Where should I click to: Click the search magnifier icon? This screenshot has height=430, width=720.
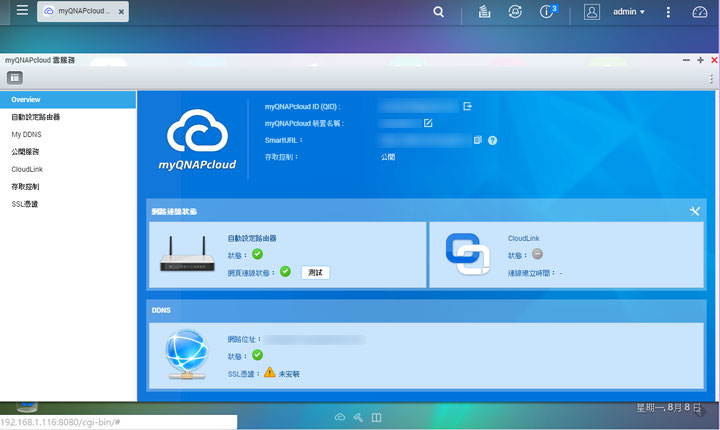438,12
